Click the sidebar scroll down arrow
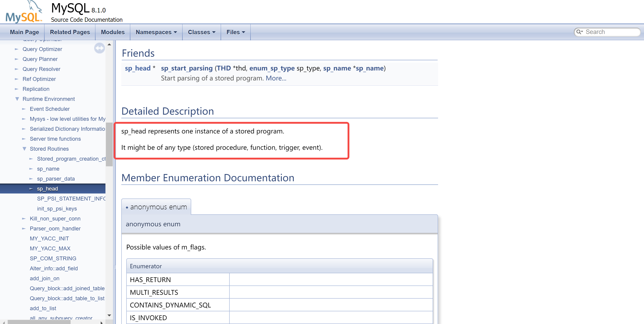Image resolution: width=644 pixels, height=324 pixels. [109, 315]
